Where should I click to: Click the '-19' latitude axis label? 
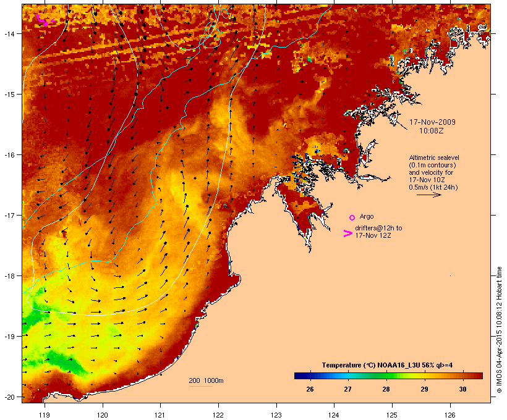[9, 336]
